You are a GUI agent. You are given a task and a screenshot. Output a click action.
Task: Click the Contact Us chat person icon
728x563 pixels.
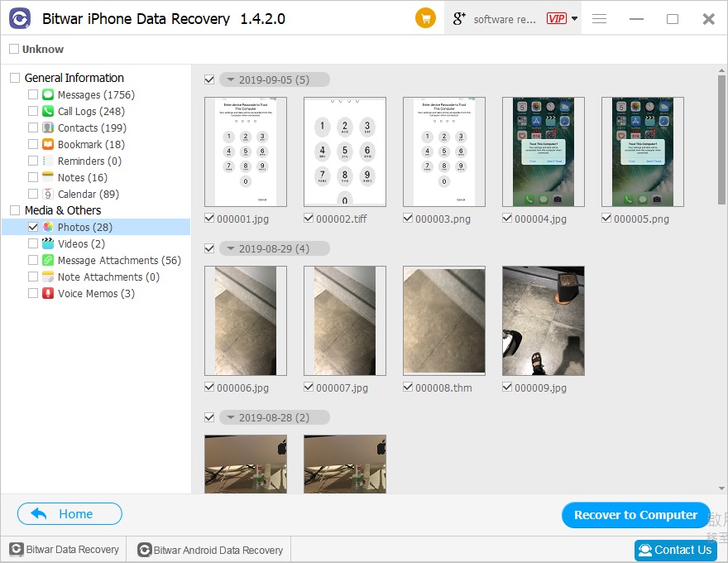click(645, 550)
